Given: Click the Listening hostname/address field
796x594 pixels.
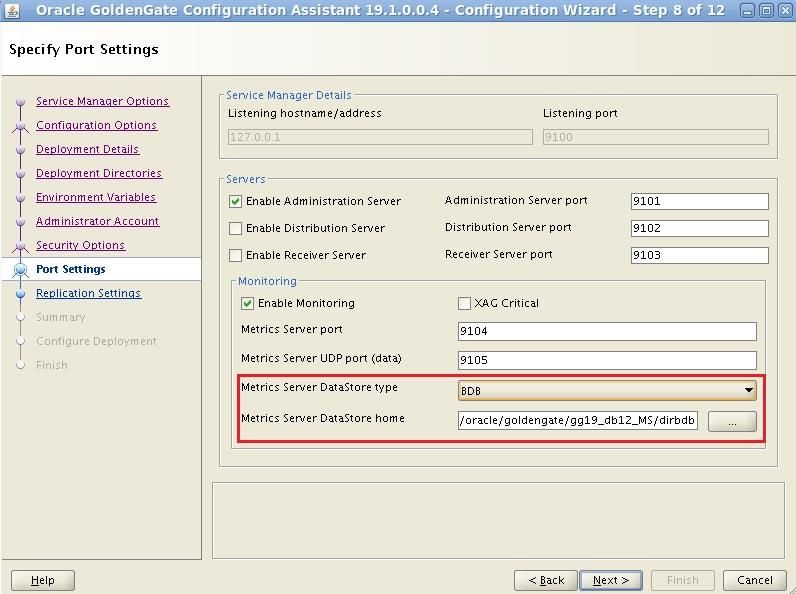Looking at the screenshot, I should pos(380,137).
